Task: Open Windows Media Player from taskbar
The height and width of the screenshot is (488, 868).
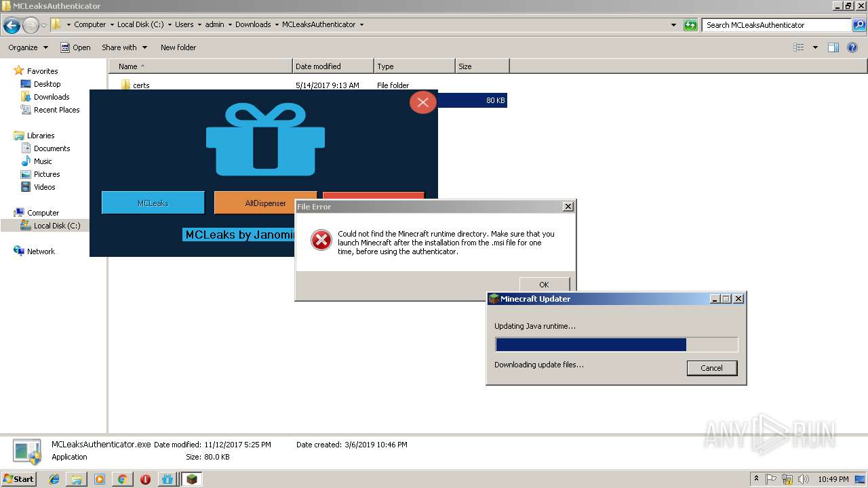Action: click(100, 479)
